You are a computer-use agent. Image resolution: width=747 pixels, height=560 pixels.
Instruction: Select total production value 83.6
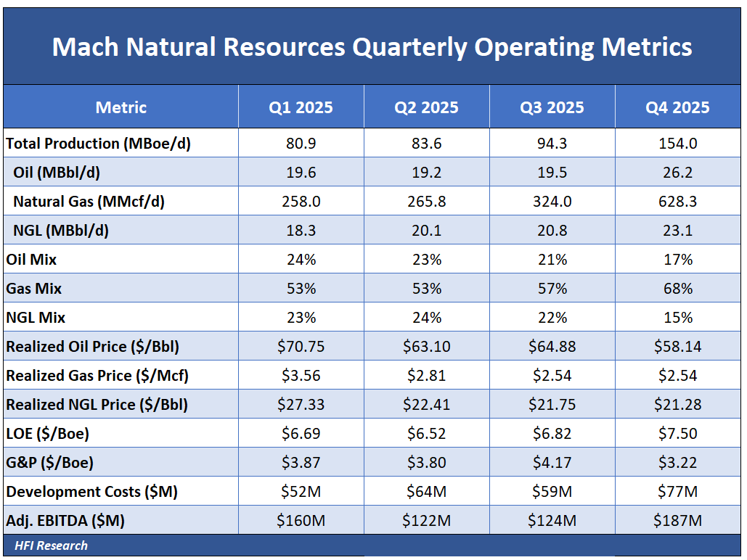pos(426,144)
